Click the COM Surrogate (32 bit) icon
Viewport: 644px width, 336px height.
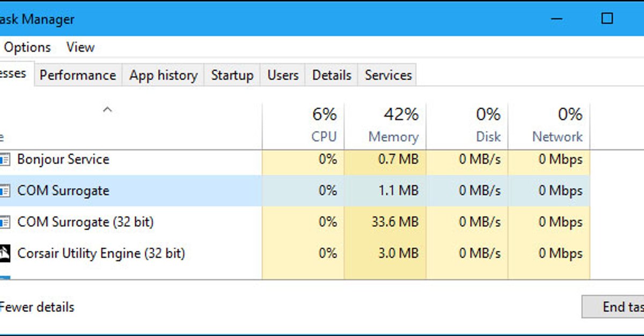pos(5,221)
